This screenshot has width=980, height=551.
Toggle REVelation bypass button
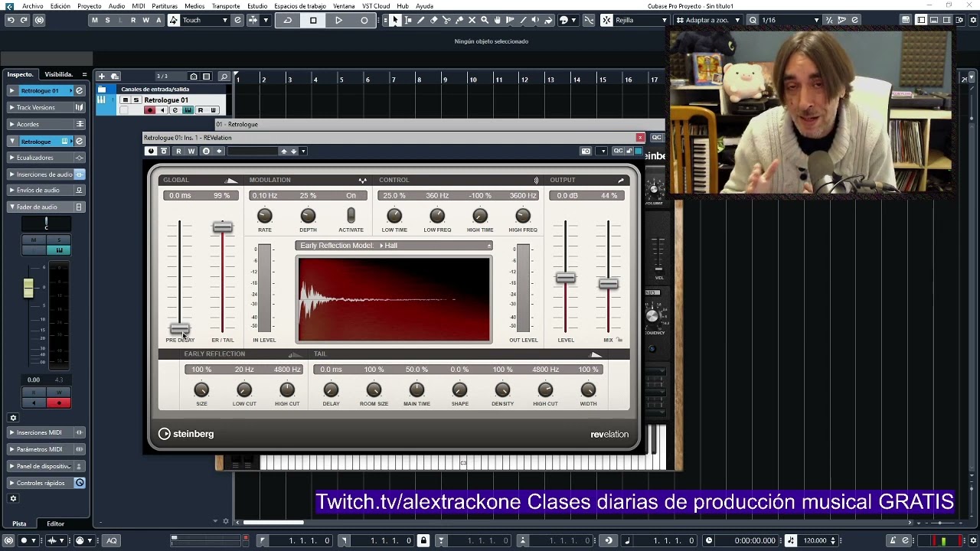(x=164, y=151)
